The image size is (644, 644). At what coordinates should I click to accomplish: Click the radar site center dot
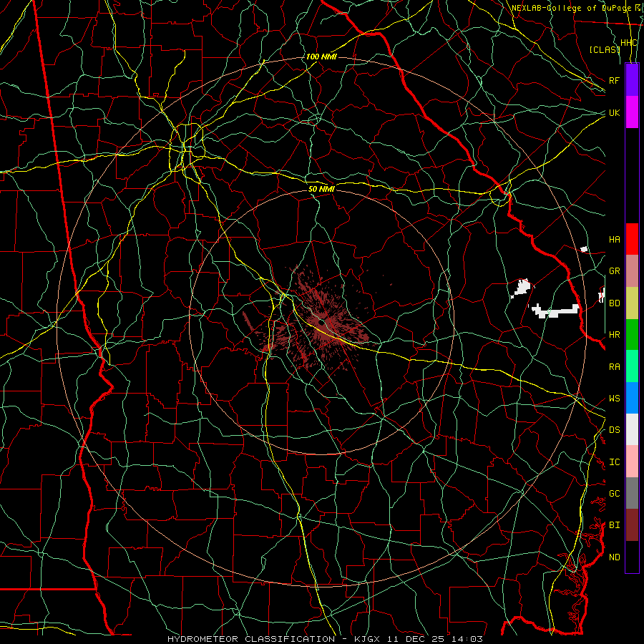pyautogui.click(x=322, y=322)
